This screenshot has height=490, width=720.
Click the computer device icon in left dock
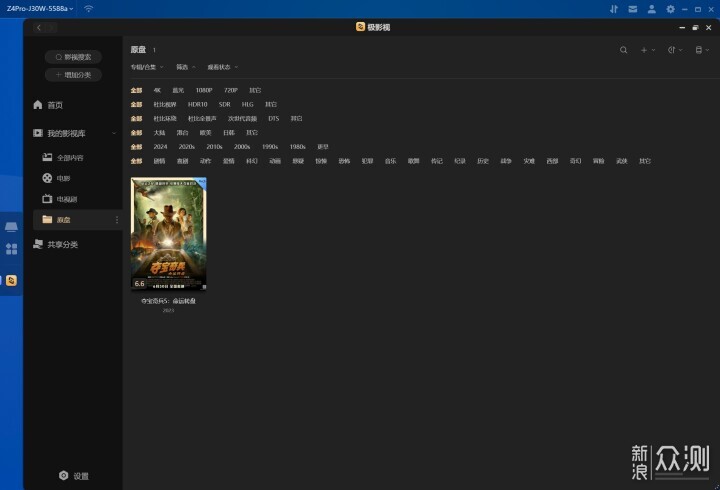tap(11, 226)
